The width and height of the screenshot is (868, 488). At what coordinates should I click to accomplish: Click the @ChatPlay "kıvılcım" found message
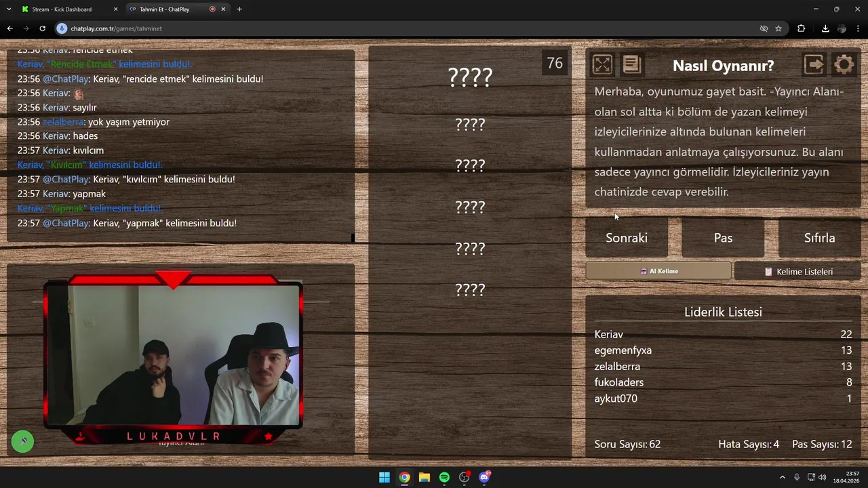(126, 180)
